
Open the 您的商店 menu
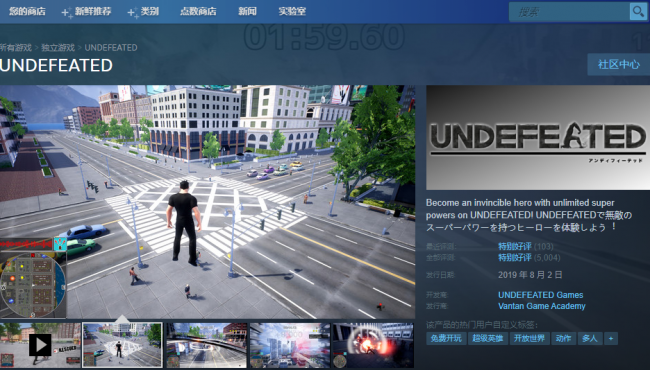pyautogui.click(x=27, y=12)
